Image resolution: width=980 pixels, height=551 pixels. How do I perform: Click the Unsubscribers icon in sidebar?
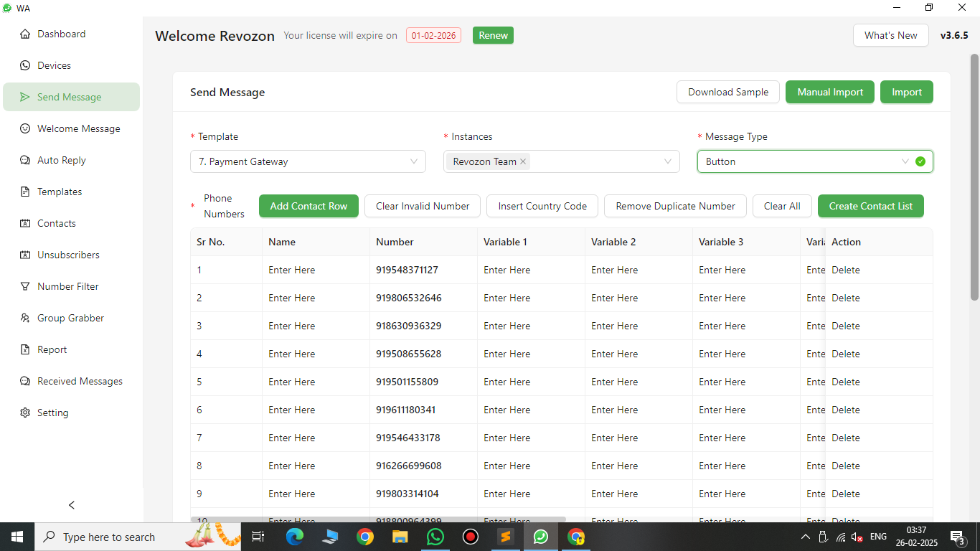(x=25, y=255)
